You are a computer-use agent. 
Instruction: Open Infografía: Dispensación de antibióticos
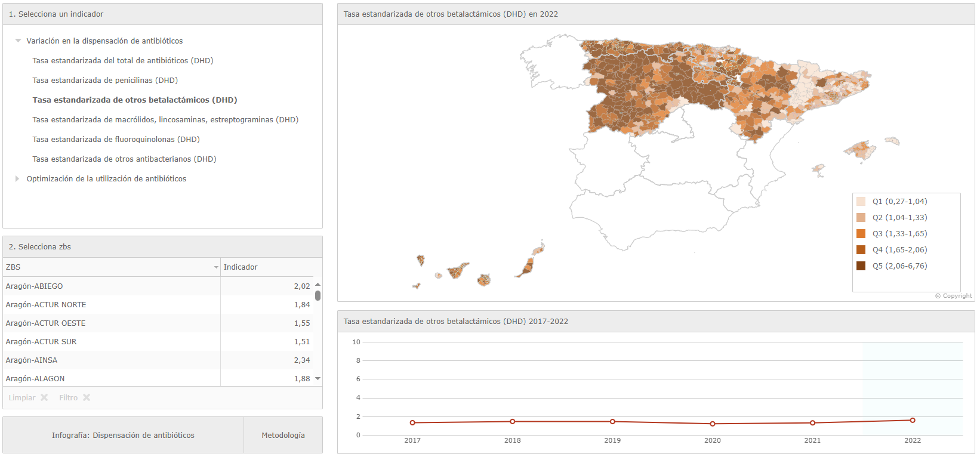[x=123, y=435]
